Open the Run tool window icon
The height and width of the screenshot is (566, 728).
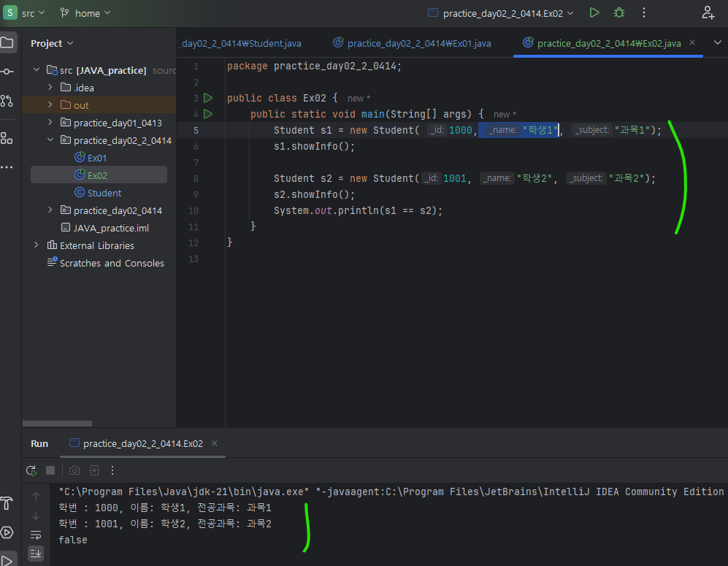point(7,560)
